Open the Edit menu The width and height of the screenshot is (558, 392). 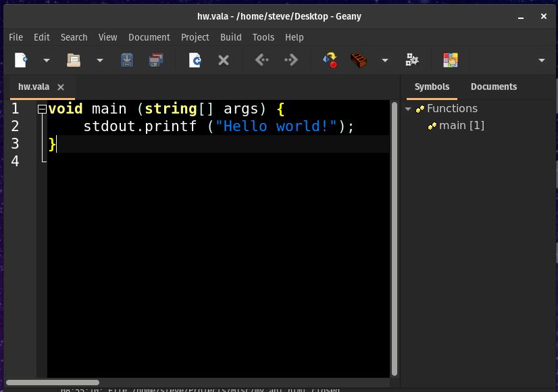[42, 37]
